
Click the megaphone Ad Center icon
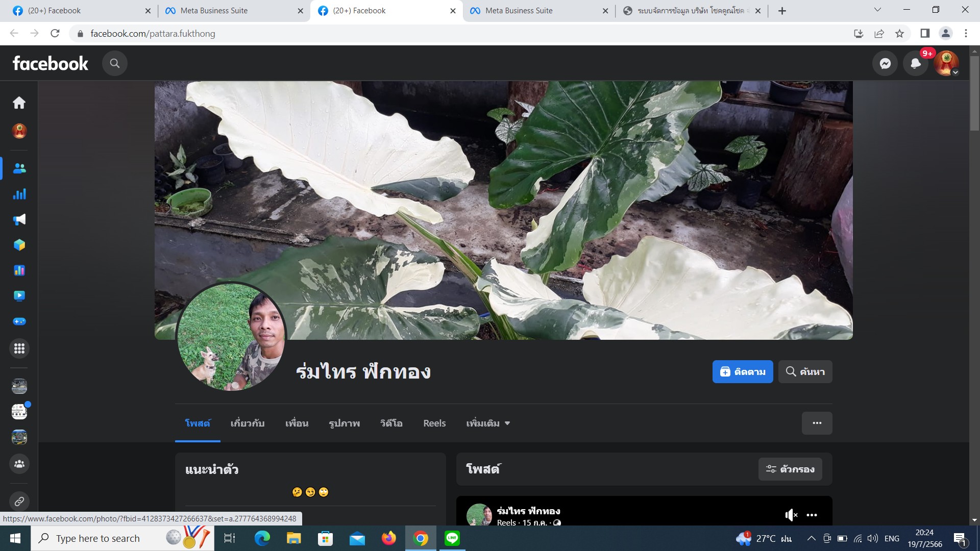tap(19, 219)
